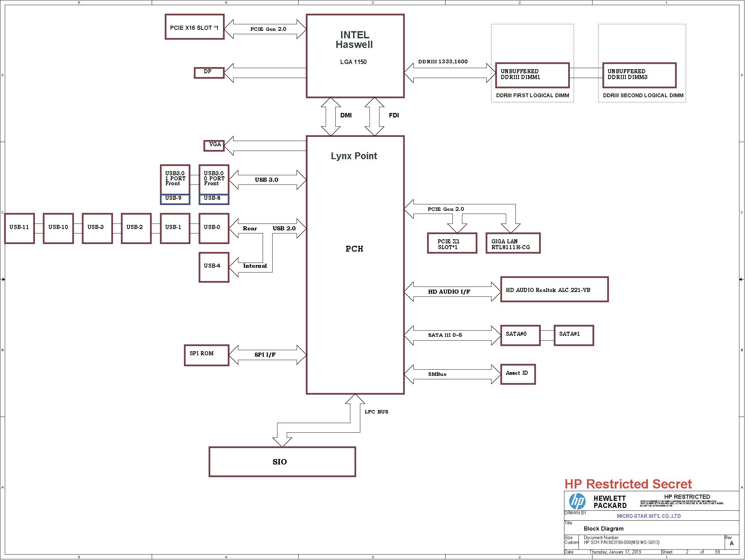Viewport: 749px width, 560px height.
Task: Select the DDRIII SECOND LOGICAL DIMM caption
Action: (x=643, y=96)
